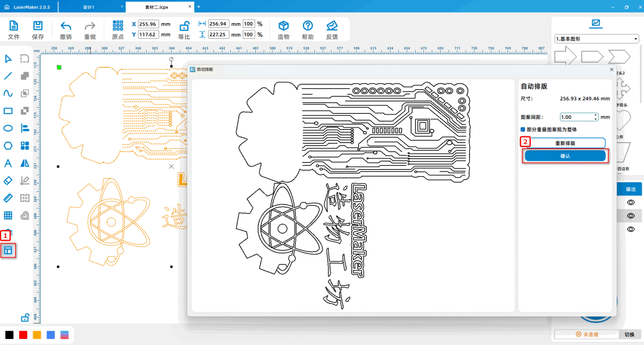Click the X coordinate input field
The width and height of the screenshot is (644, 345).
pos(148,24)
